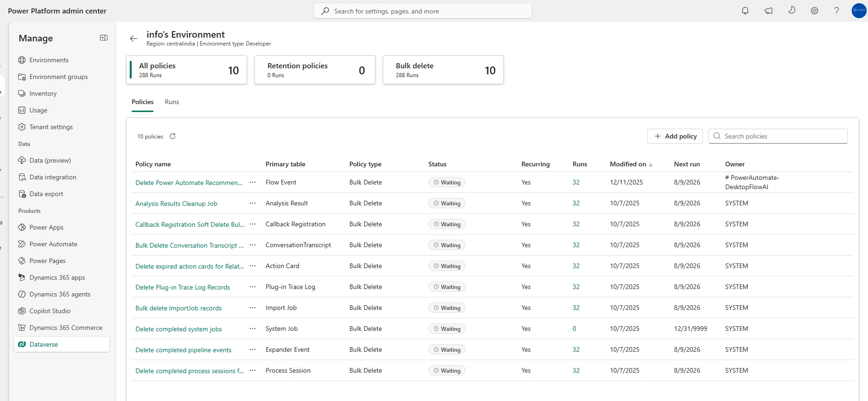Open runs count 0 for System Job

click(574, 329)
